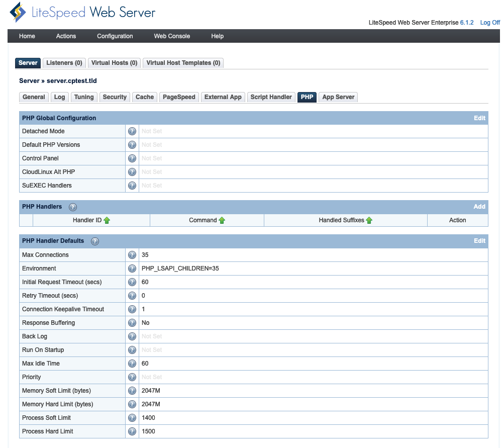Open help icon for Connection Keepalive Timeout
The image size is (504, 448).
(132, 309)
